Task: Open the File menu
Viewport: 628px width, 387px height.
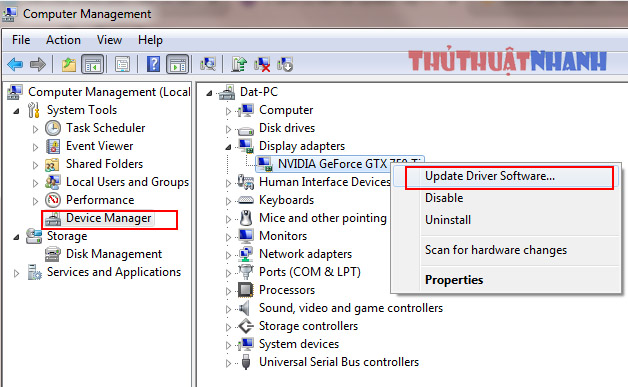Action: 21,40
